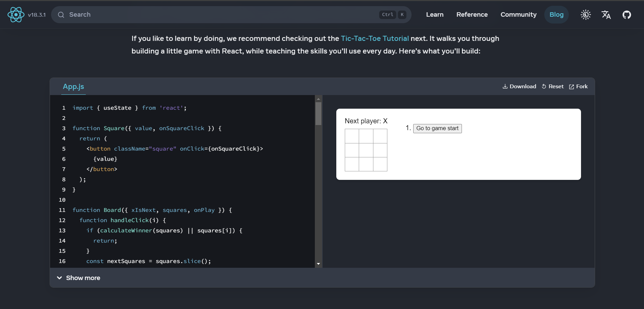
Task: Click the React logo icon
Action: point(16,15)
